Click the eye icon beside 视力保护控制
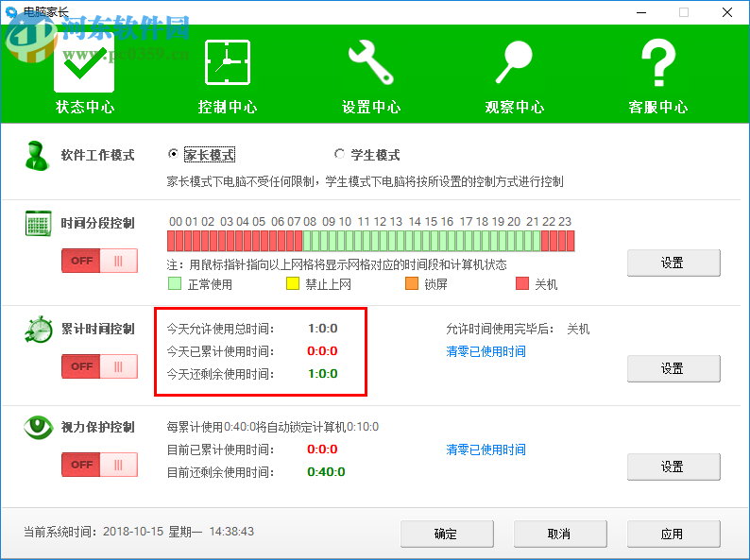This screenshot has width=750, height=560. pos(39,427)
